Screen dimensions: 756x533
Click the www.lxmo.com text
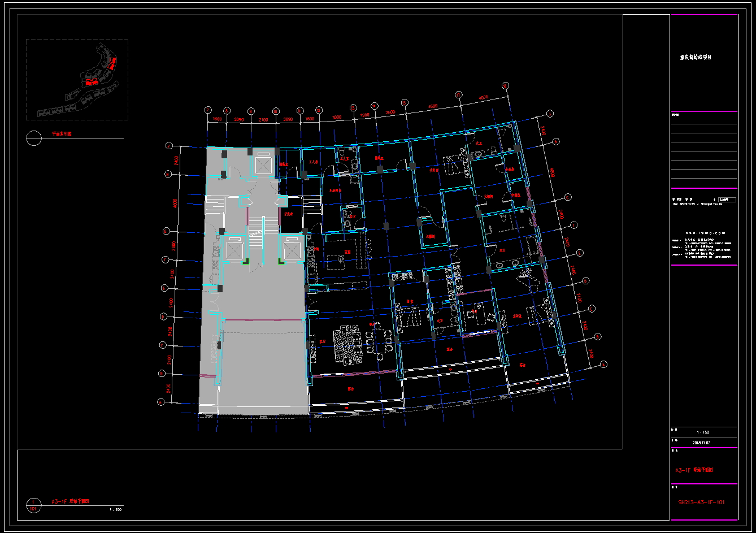[704, 233]
